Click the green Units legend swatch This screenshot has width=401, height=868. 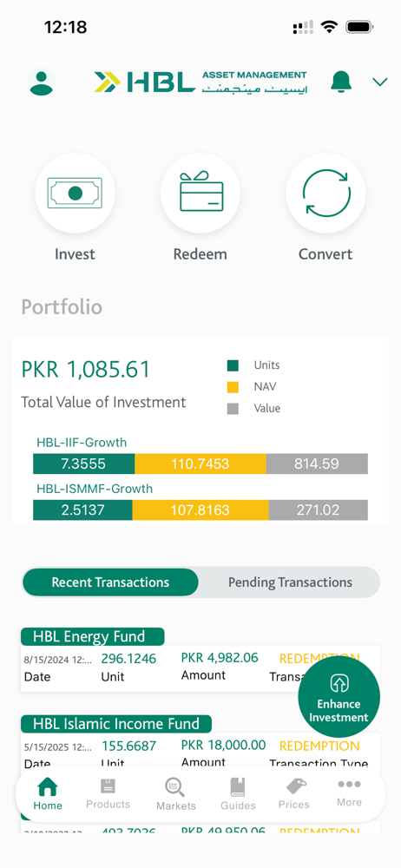[x=233, y=366]
